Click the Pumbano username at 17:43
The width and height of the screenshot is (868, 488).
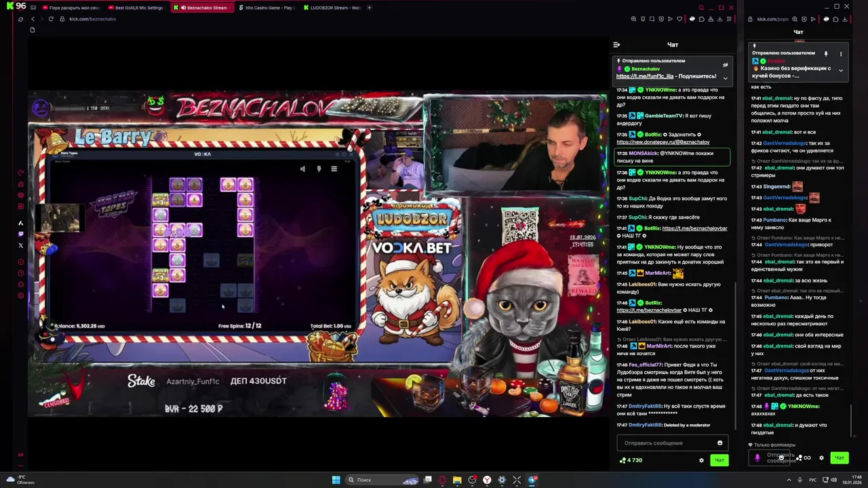(x=774, y=220)
